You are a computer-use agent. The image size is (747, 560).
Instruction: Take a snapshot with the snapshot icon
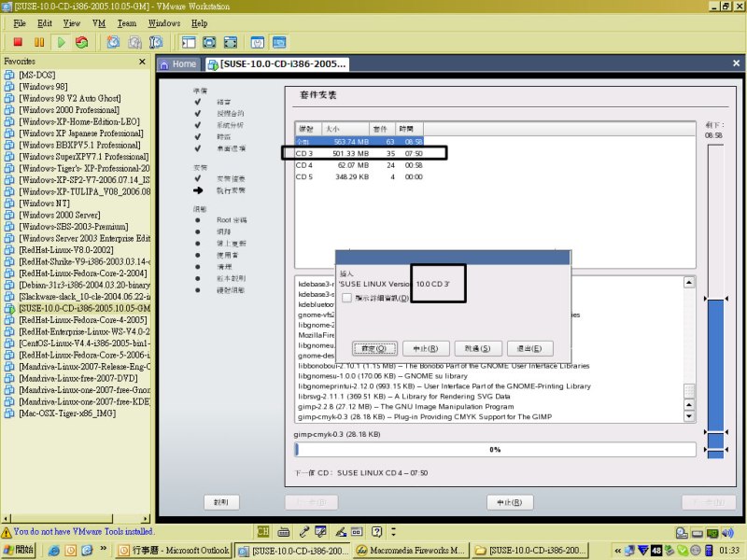(x=113, y=42)
